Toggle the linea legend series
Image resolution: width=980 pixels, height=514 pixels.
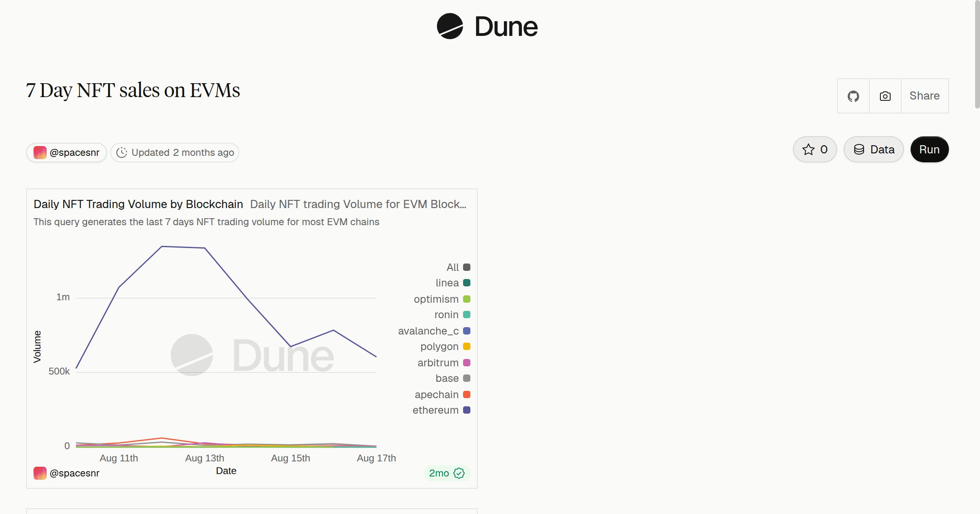pos(453,283)
